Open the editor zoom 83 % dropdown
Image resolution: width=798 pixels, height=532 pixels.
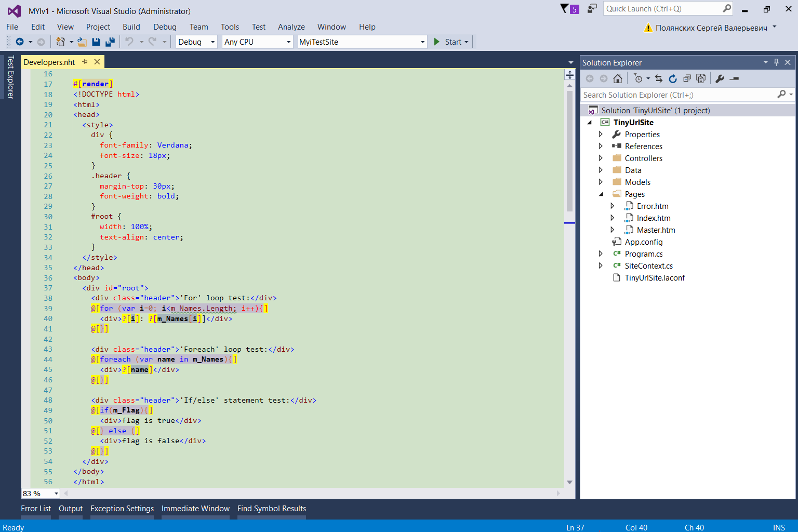click(56, 493)
